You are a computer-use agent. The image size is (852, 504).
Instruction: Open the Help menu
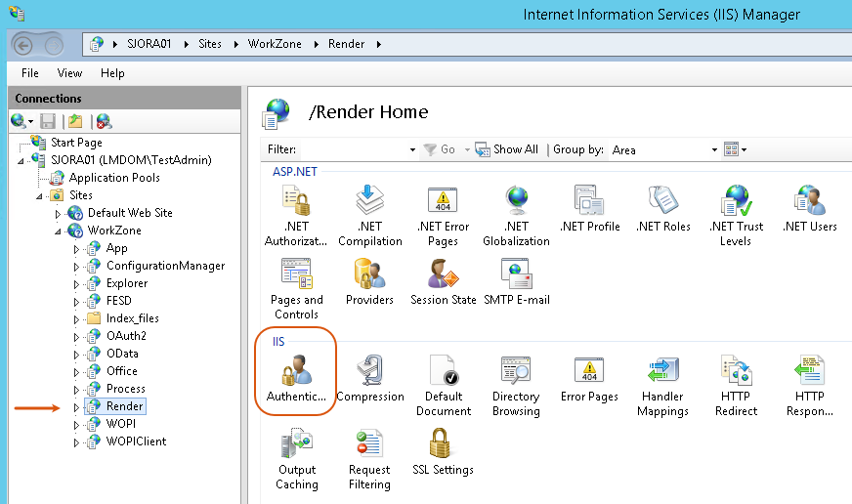[x=112, y=73]
